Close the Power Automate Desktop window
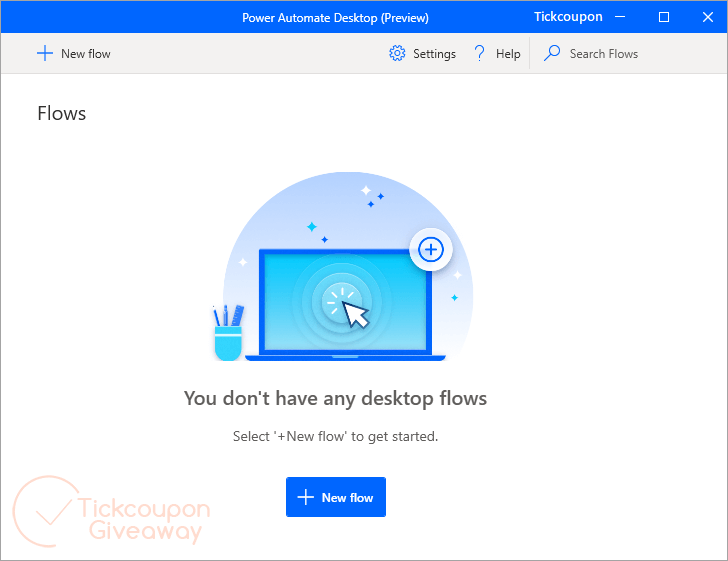The height and width of the screenshot is (561, 728). click(708, 17)
